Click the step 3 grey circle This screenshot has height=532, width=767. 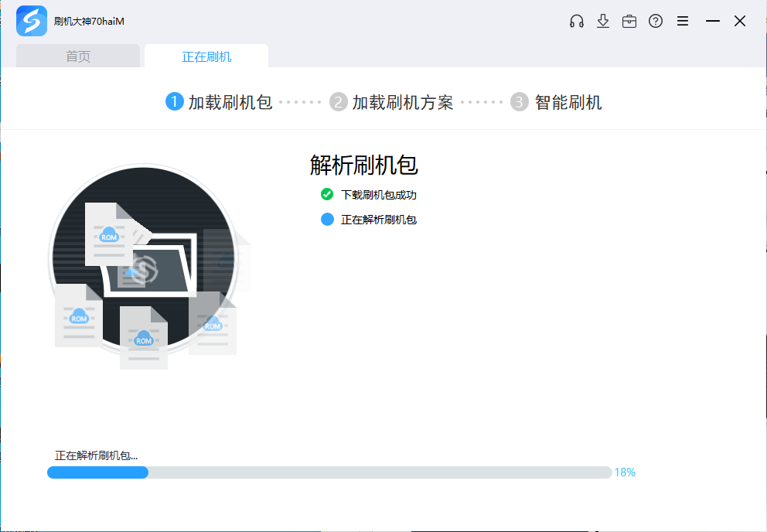(520, 102)
